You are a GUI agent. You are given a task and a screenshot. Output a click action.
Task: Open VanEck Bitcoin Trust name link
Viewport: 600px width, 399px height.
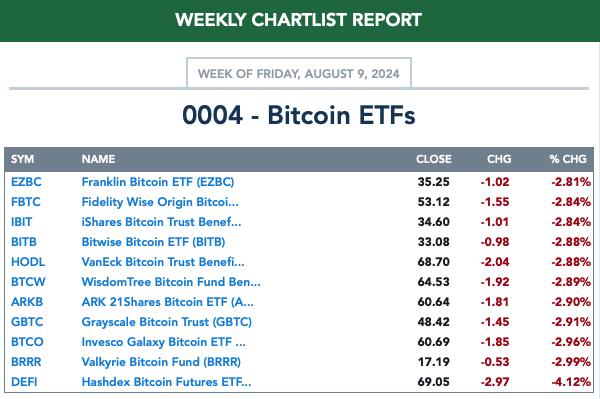tap(163, 262)
